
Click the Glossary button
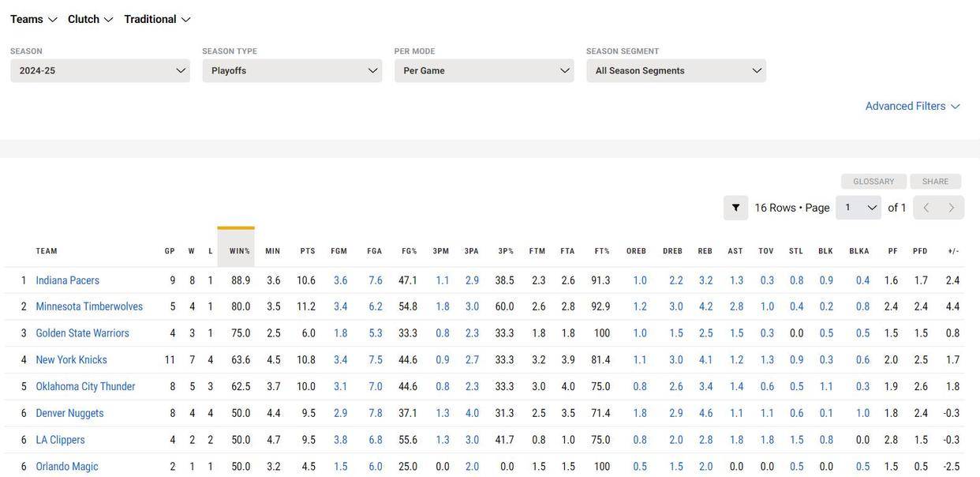coord(873,182)
